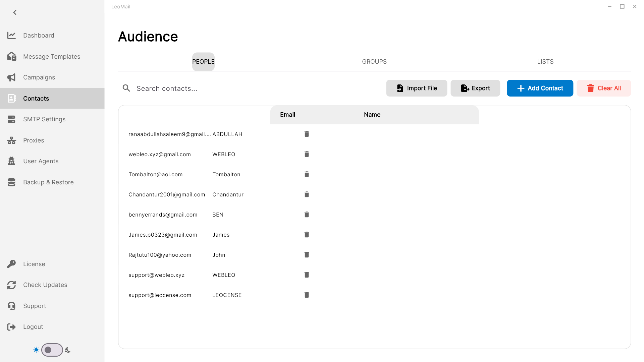
Task: Delete contact webleo.xyz@gmail.com
Action: point(307,154)
